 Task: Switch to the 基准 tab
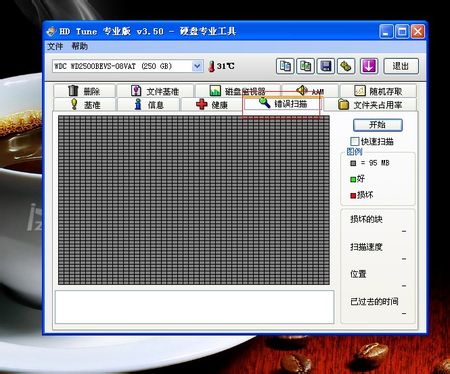85,105
